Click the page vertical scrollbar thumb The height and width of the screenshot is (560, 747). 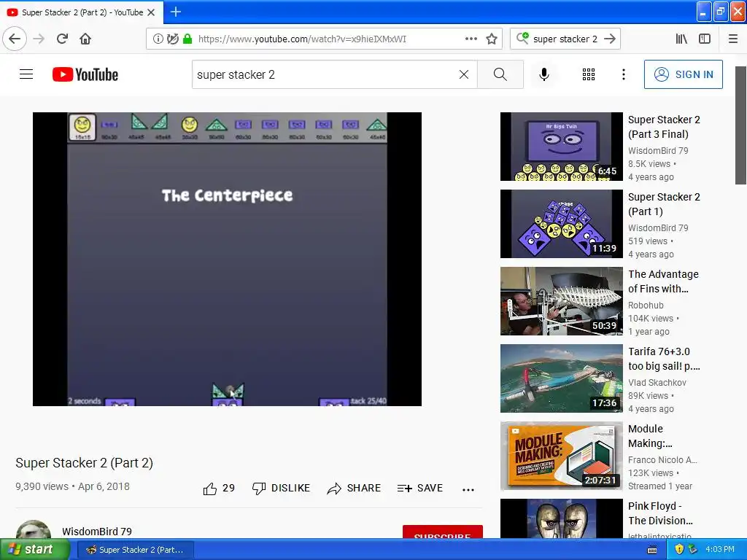tap(740, 125)
